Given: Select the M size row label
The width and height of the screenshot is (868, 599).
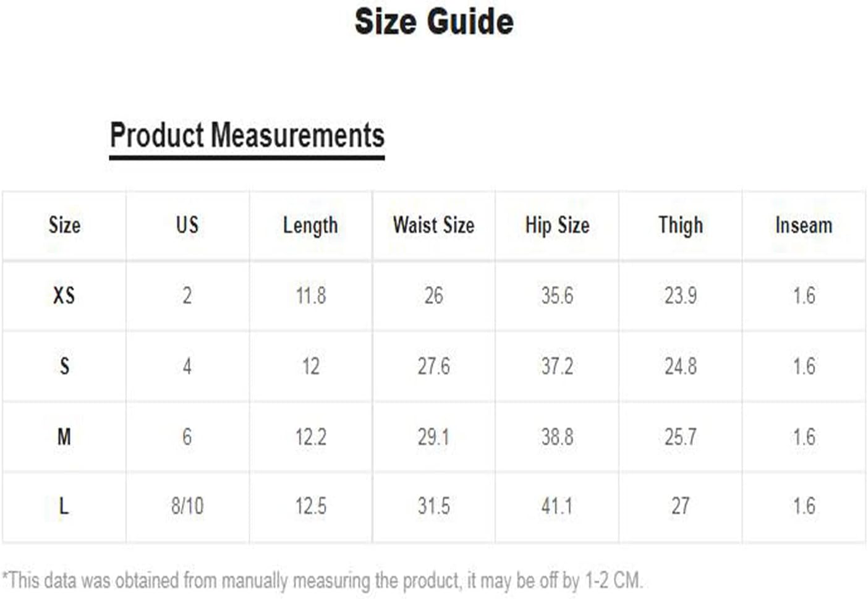Looking at the screenshot, I should [64, 437].
